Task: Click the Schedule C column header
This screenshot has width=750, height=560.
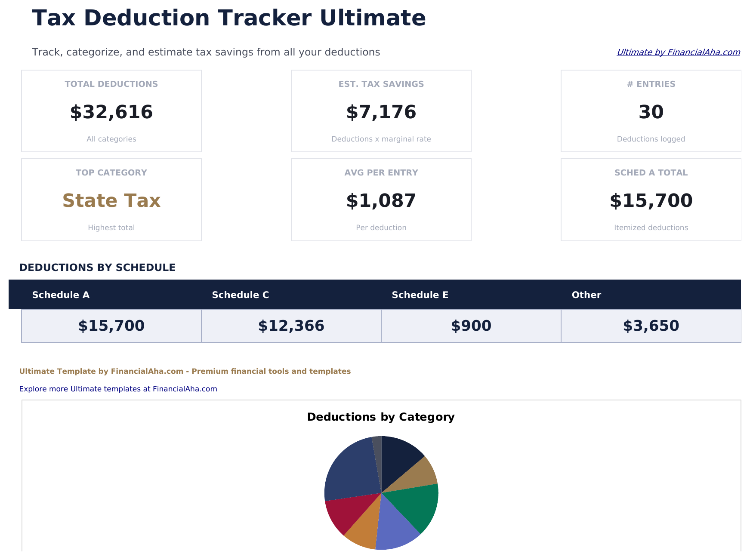Action: [240, 295]
